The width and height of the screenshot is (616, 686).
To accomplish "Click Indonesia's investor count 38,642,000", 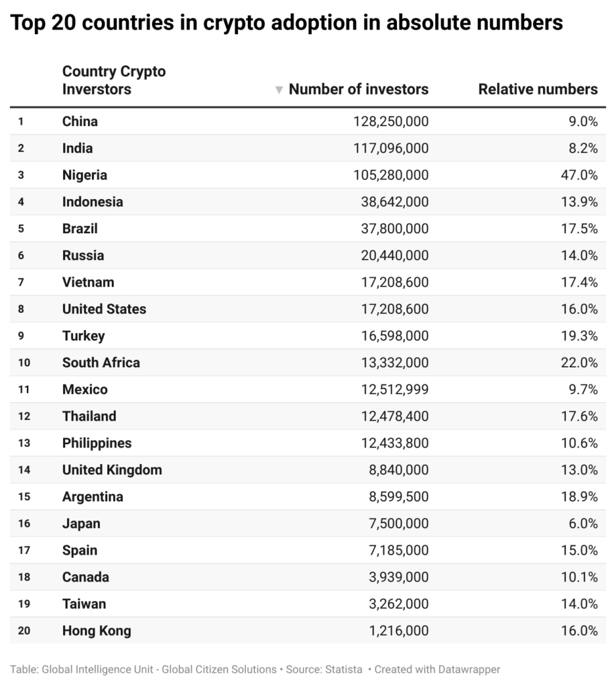I will [394, 202].
